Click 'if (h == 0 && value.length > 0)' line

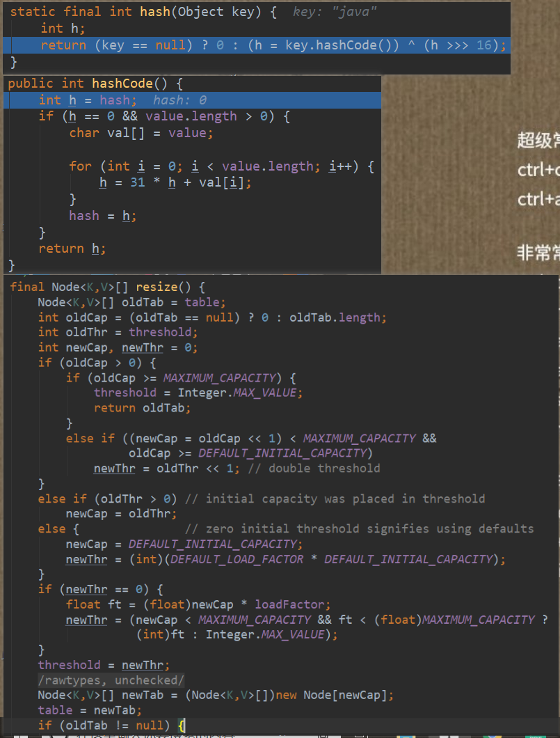click(x=164, y=116)
